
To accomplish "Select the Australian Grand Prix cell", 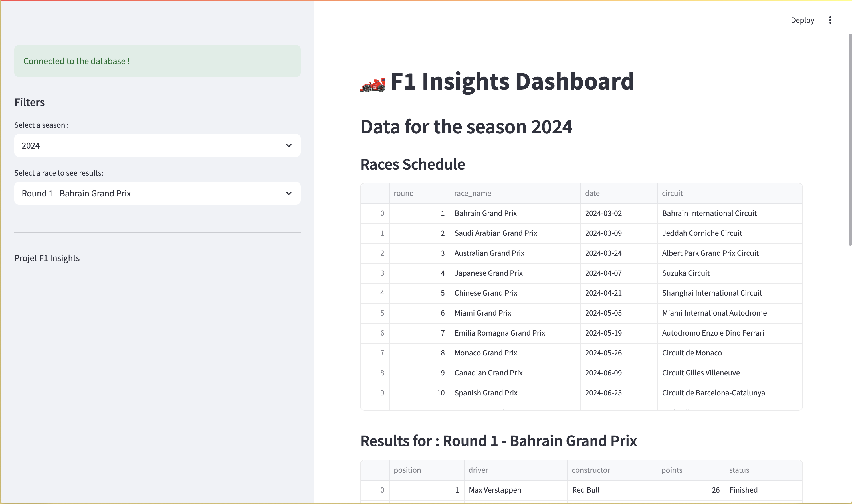I will [x=515, y=253].
